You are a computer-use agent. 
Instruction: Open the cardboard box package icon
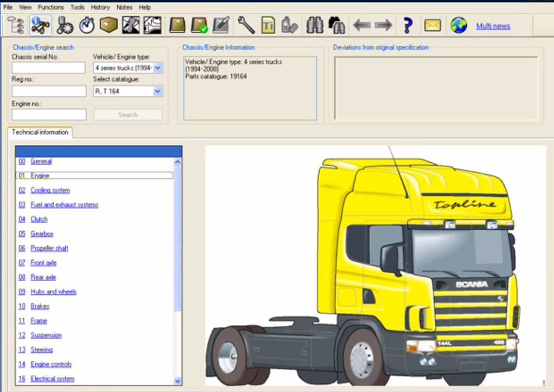point(108,25)
